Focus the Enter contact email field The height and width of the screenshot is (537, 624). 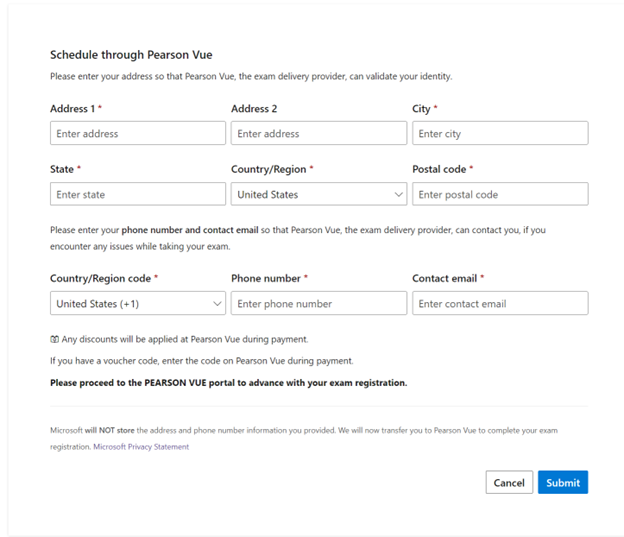pos(499,303)
